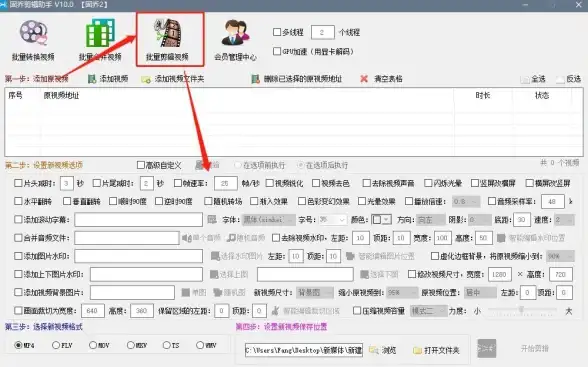Screen dimensions: 588x367
Task: Click the 帧速率 value field
Action: [226, 183]
